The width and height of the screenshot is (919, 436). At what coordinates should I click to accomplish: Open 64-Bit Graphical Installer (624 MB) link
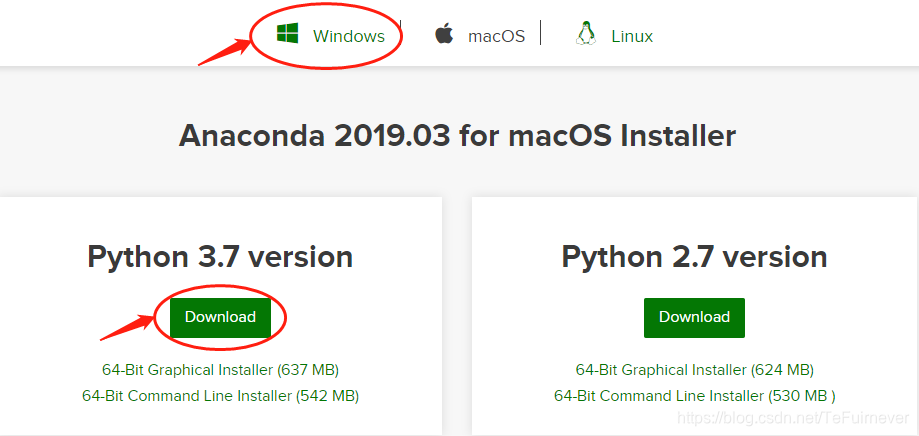coord(695,370)
